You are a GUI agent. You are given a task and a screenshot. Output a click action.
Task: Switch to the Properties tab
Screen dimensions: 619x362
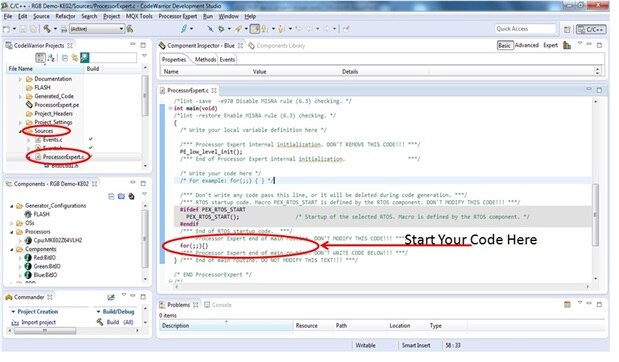[174, 60]
